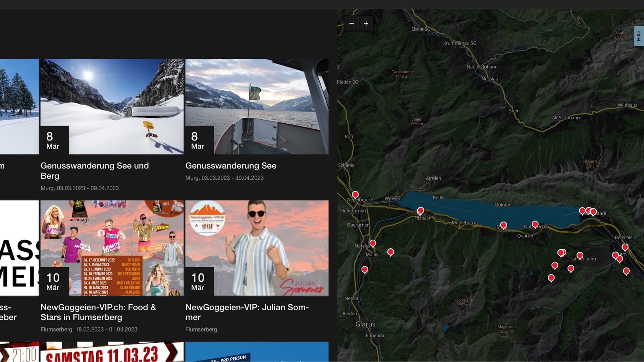Open the Hilfe side tab

point(638,36)
